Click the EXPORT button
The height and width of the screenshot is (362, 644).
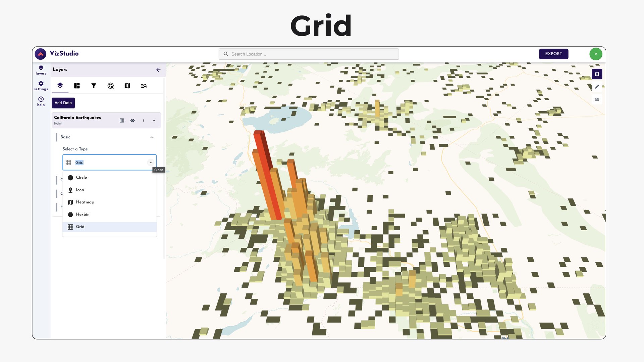[553, 54]
